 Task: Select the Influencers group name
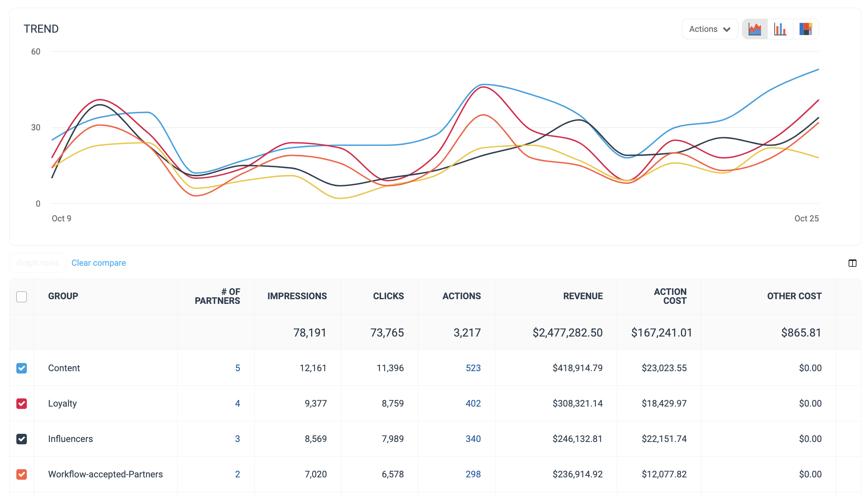pyautogui.click(x=70, y=439)
